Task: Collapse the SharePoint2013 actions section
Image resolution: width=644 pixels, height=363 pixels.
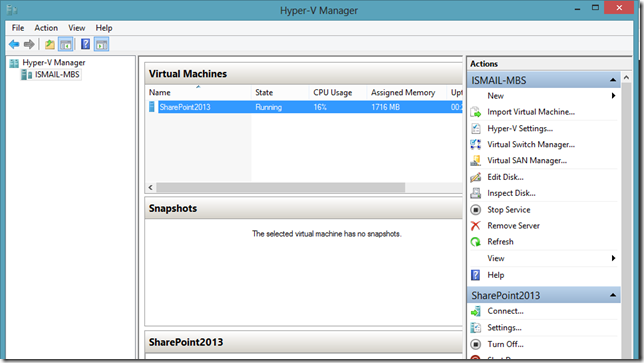Action: [613, 295]
